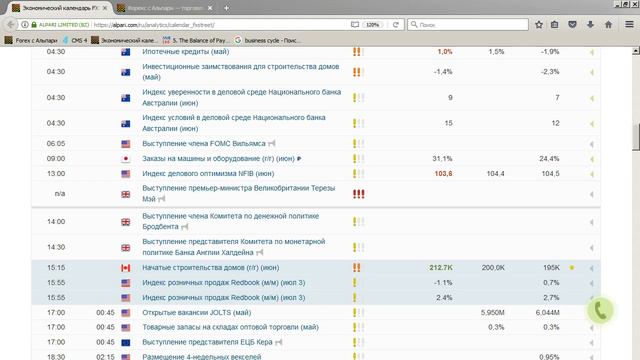This screenshot has height=360, width=640.
Task: Click the Pocket save icon
Action: 572,25
